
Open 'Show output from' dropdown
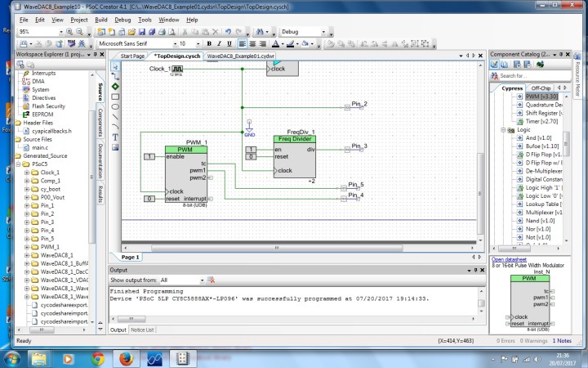point(203,280)
